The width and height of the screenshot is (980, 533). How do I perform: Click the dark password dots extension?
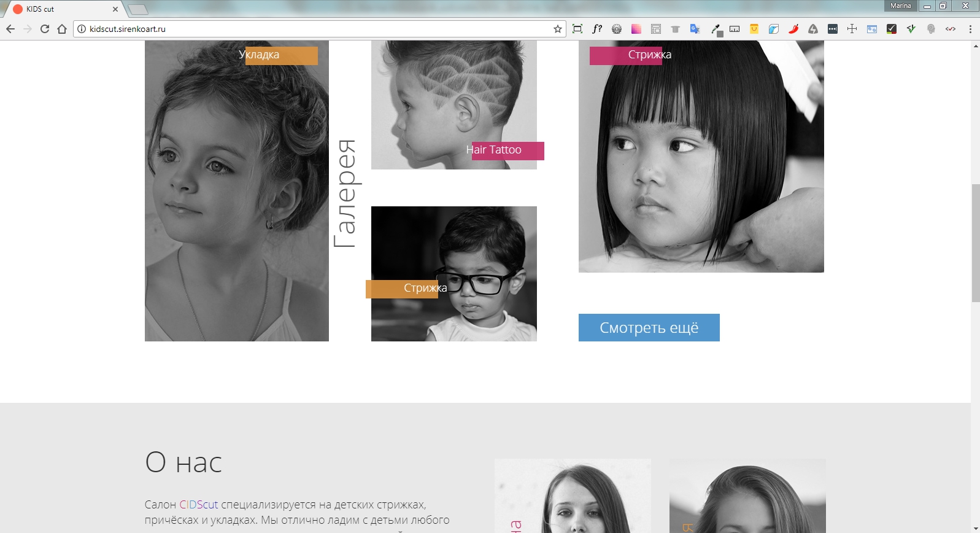(833, 29)
